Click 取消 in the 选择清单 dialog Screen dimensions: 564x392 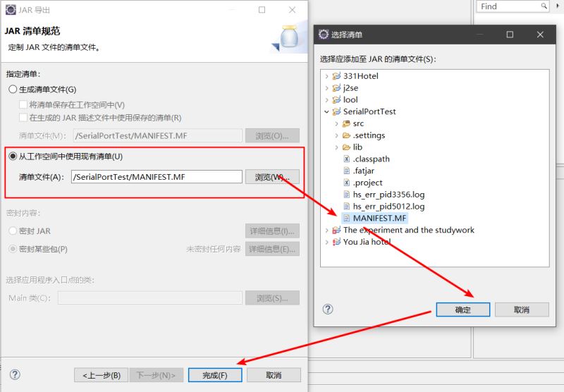[522, 310]
